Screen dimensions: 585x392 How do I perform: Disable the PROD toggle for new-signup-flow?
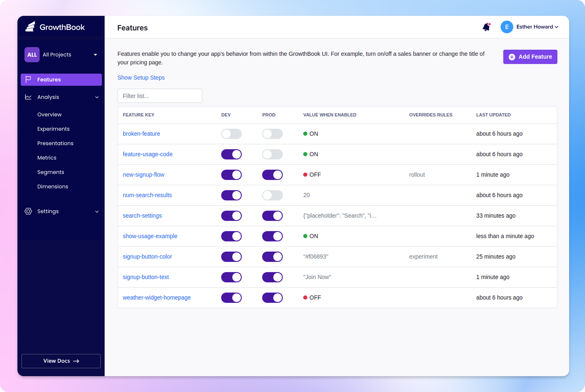click(272, 175)
